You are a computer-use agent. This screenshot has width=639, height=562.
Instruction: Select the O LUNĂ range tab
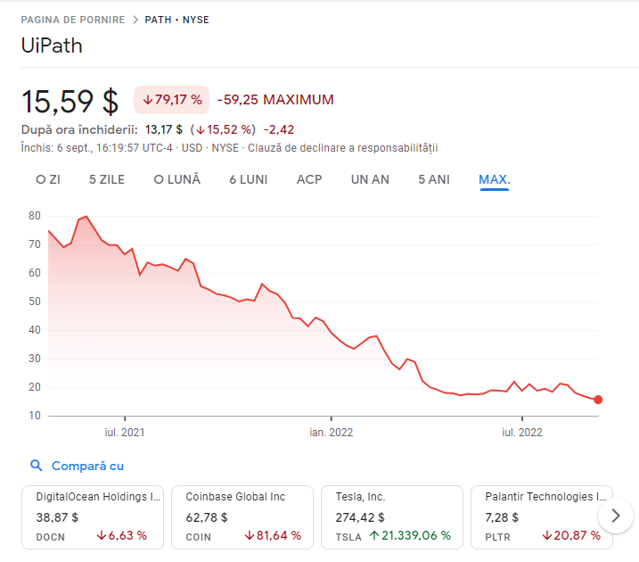[177, 180]
